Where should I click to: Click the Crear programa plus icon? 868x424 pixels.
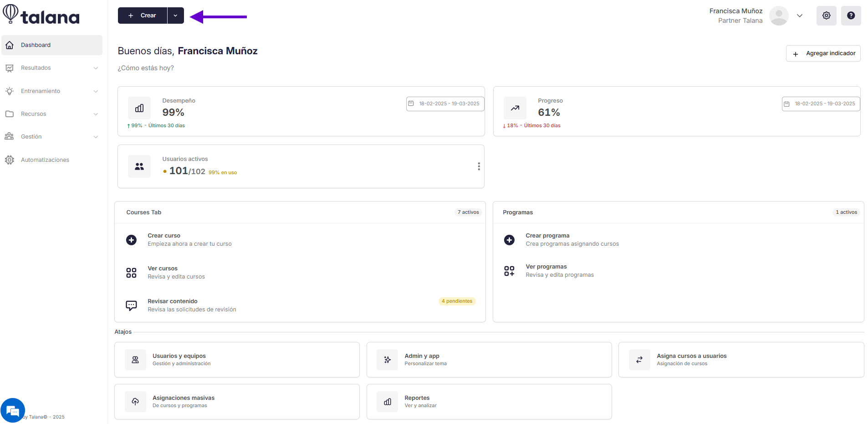click(x=509, y=240)
